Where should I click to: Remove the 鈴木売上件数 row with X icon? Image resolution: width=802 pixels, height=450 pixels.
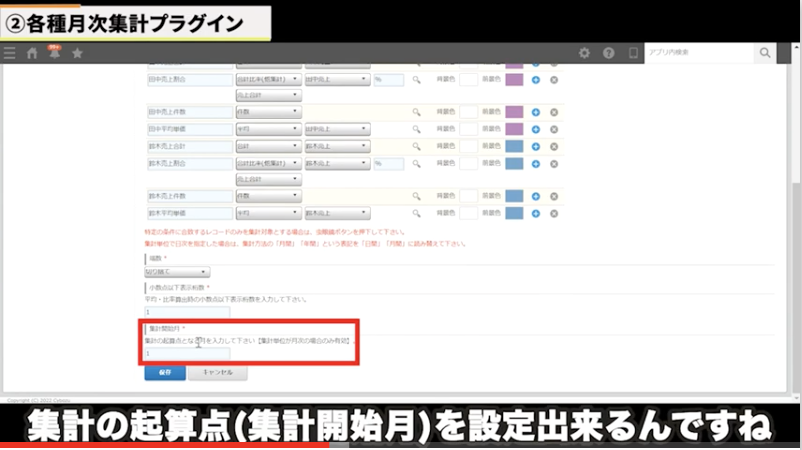pos(554,196)
